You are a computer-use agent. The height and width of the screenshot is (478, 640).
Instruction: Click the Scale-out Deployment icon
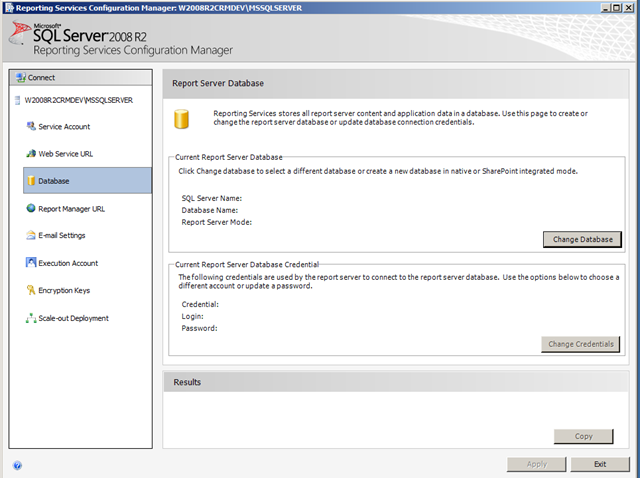(x=31, y=318)
